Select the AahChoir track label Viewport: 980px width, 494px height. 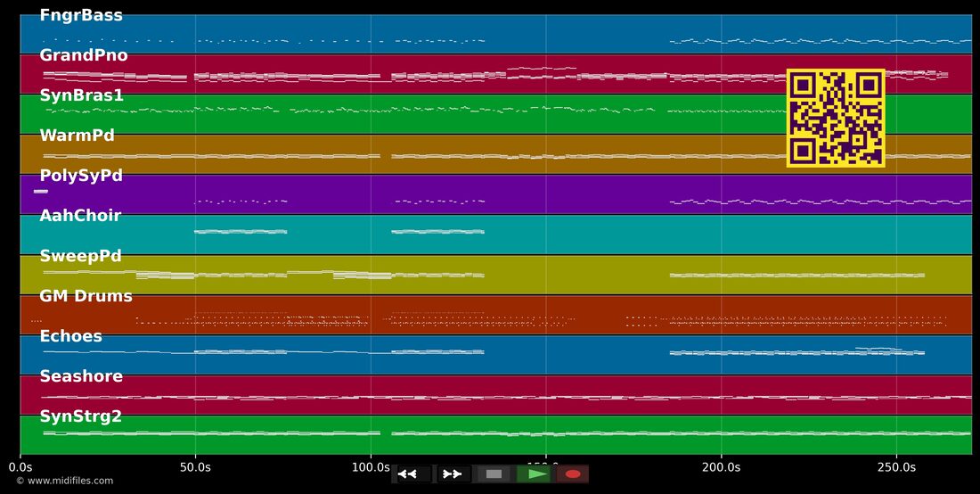[80, 216]
